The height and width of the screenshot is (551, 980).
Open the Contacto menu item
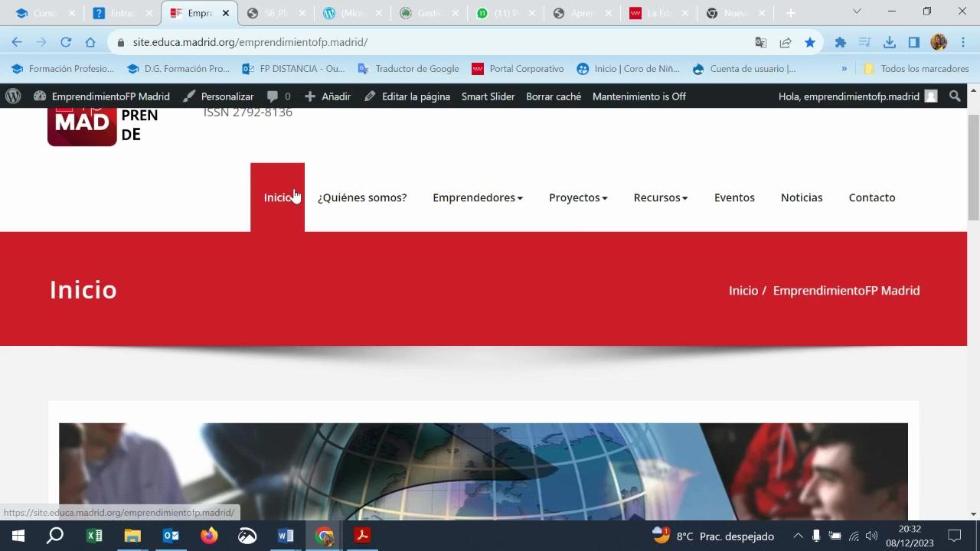coord(872,197)
